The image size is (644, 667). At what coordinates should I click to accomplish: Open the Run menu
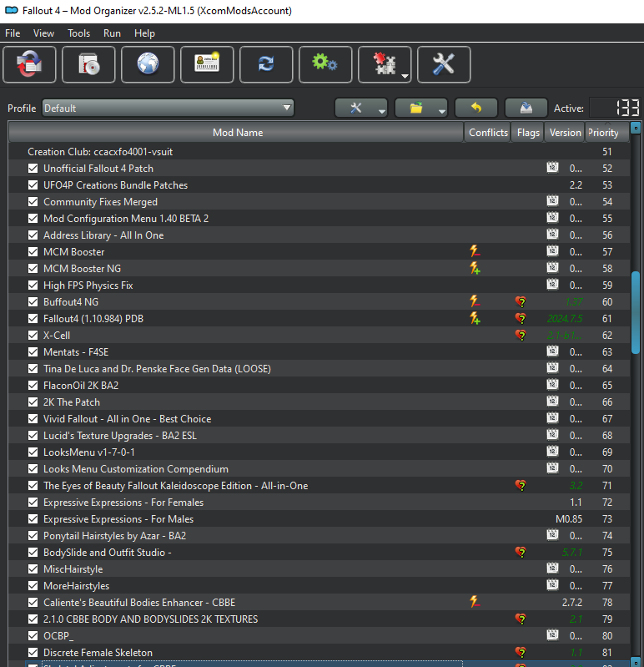pos(112,33)
